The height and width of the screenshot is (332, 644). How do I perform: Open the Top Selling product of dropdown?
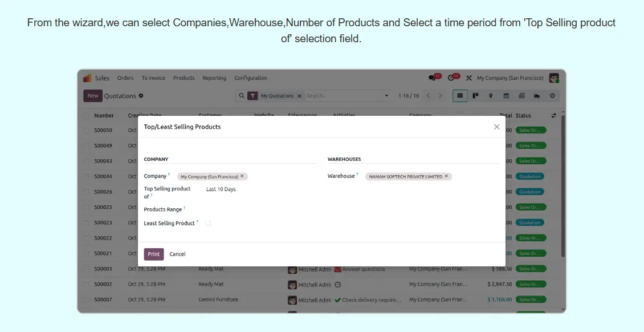(256, 189)
